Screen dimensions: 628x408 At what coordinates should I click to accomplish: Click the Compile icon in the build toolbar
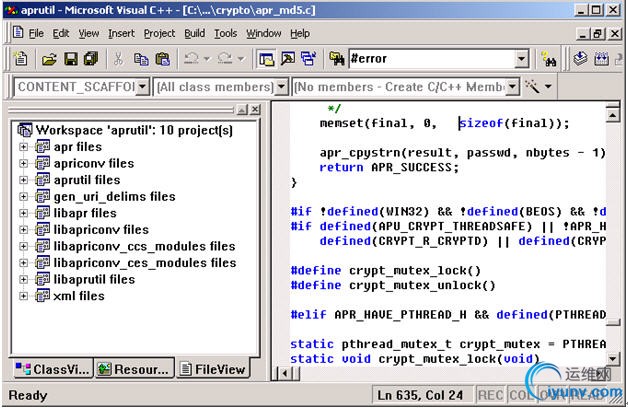tap(580, 59)
